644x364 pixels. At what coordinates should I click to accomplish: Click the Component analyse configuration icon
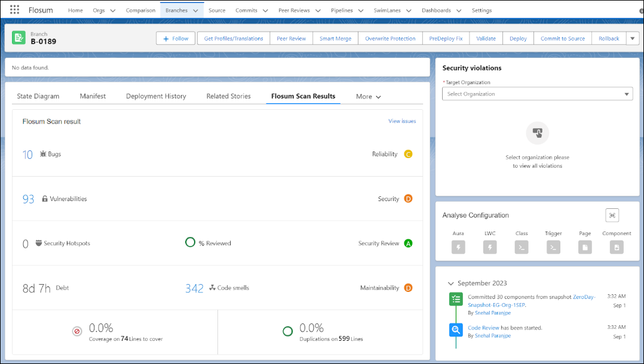pos(617,247)
